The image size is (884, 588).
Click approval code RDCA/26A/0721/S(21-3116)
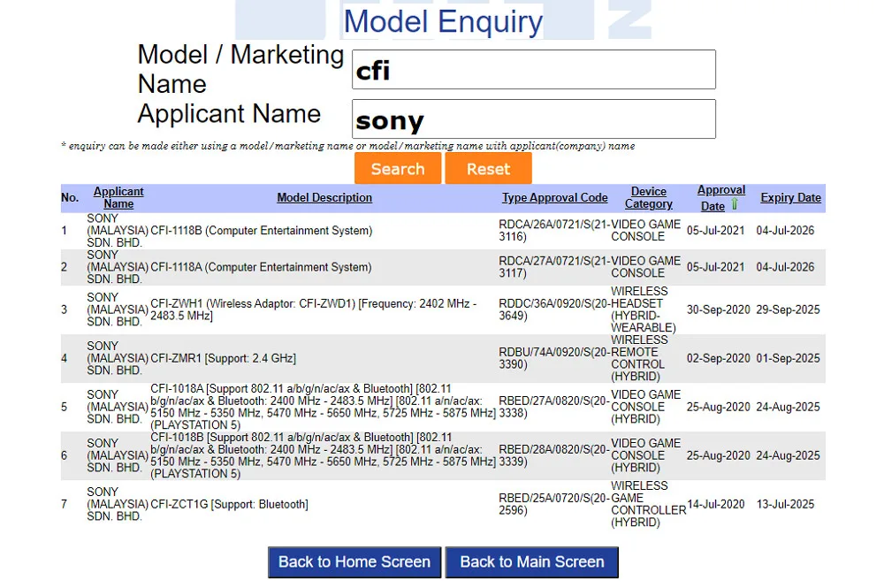554,231
